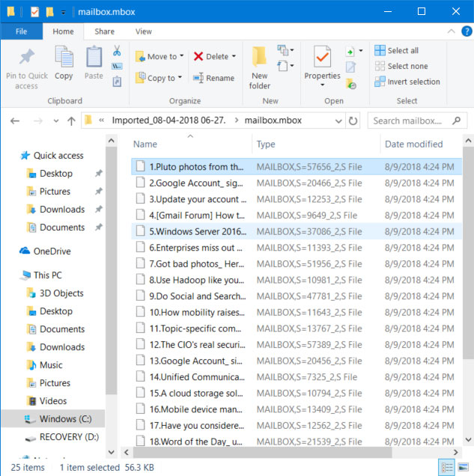Click the Paste clipboard icon
The height and width of the screenshot is (476, 474).
point(94,56)
